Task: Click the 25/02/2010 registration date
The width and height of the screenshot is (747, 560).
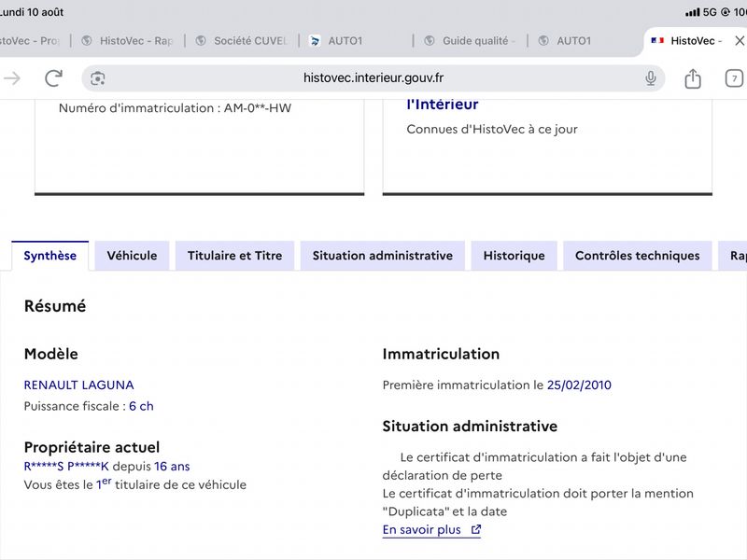Action: (x=579, y=385)
